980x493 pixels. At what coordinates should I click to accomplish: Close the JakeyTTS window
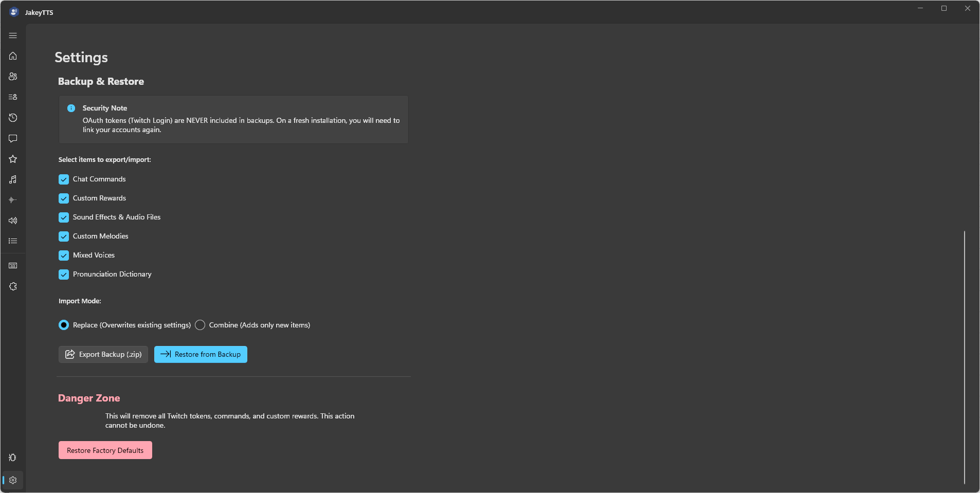(968, 8)
